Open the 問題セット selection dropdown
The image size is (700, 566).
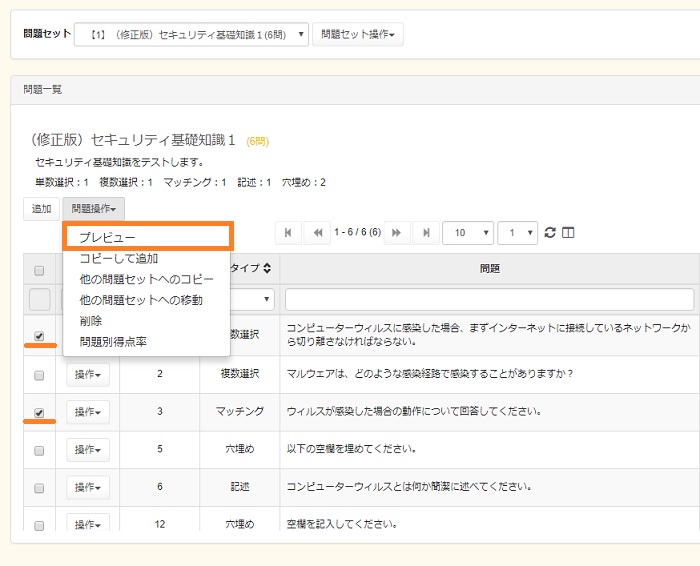pos(191,35)
